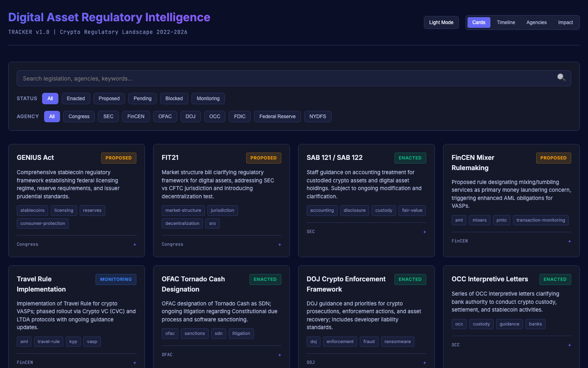
Task: Expand the FIT21 card plus icon
Action: coord(280,245)
